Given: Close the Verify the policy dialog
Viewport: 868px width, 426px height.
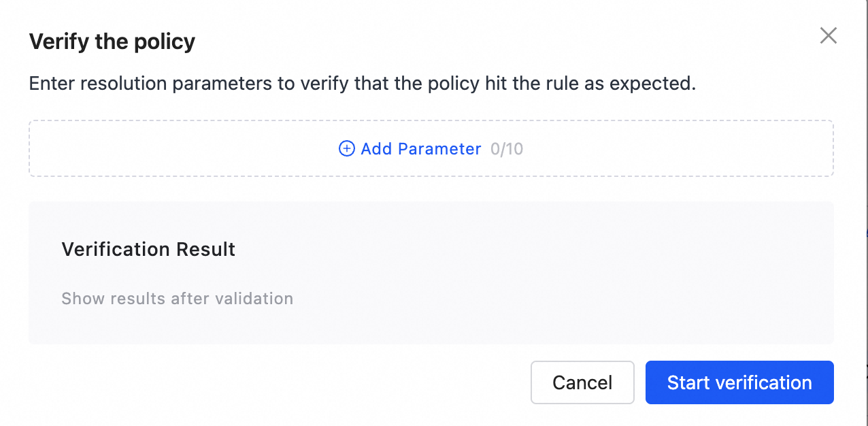Looking at the screenshot, I should (828, 35).
